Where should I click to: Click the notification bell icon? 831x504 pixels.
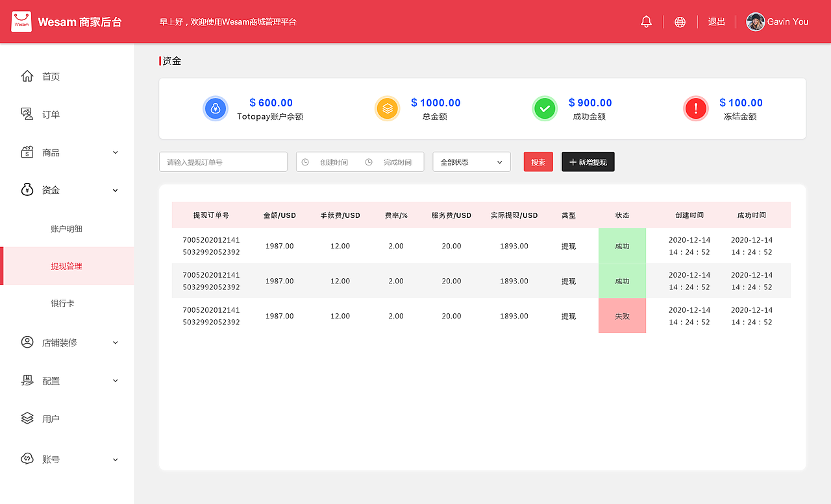[646, 22]
